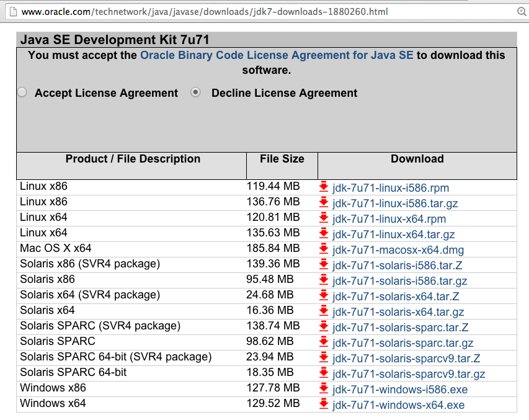Click download arrow icon for jdk-7u71-solaris-sparc.tar.Z
The width and height of the screenshot is (529, 420).
[x=324, y=326]
